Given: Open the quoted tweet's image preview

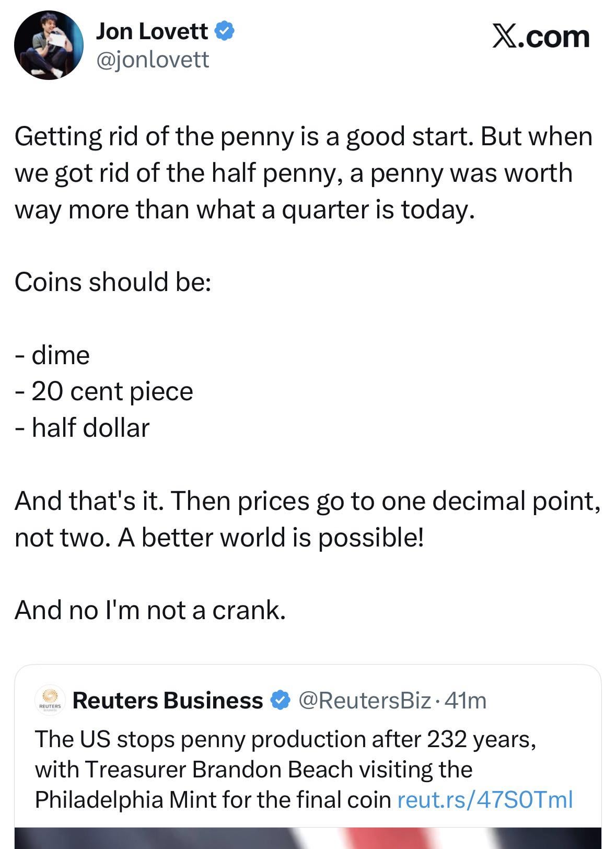Looking at the screenshot, I should 308,838.
